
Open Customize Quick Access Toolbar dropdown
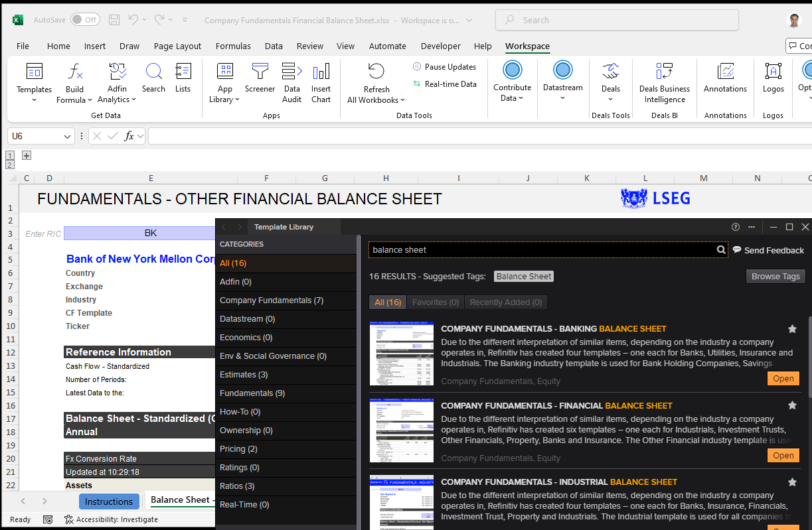click(185, 20)
